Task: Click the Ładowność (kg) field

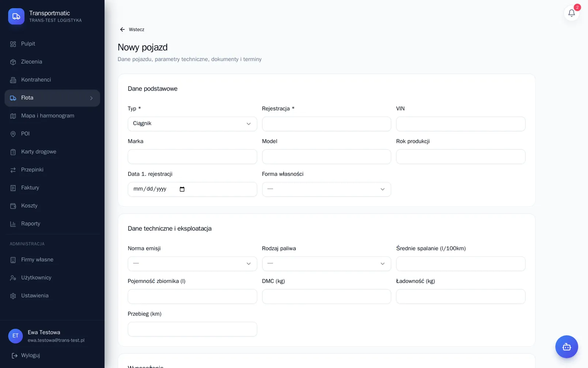Action: (460, 296)
